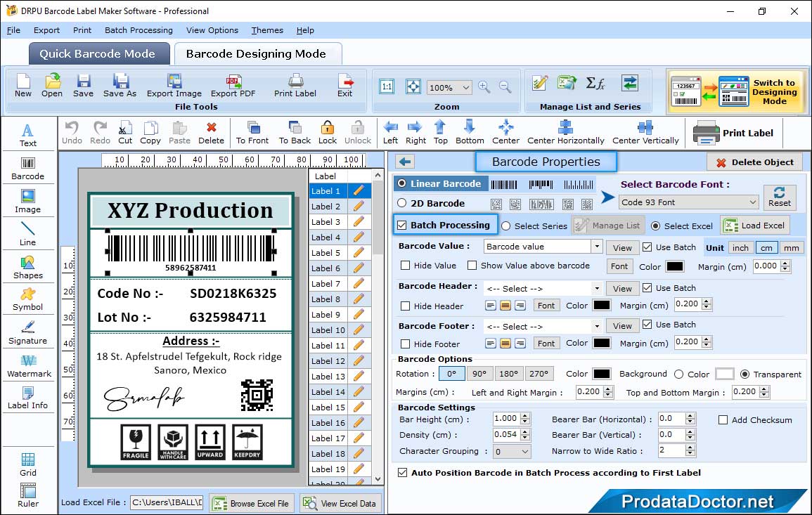Click the Barcode Value black color swatch

coord(674,266)
